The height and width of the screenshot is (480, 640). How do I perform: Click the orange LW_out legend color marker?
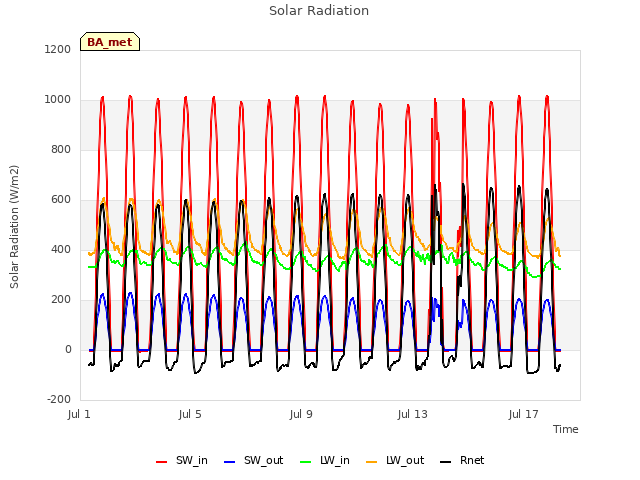(x=372, y=462)
